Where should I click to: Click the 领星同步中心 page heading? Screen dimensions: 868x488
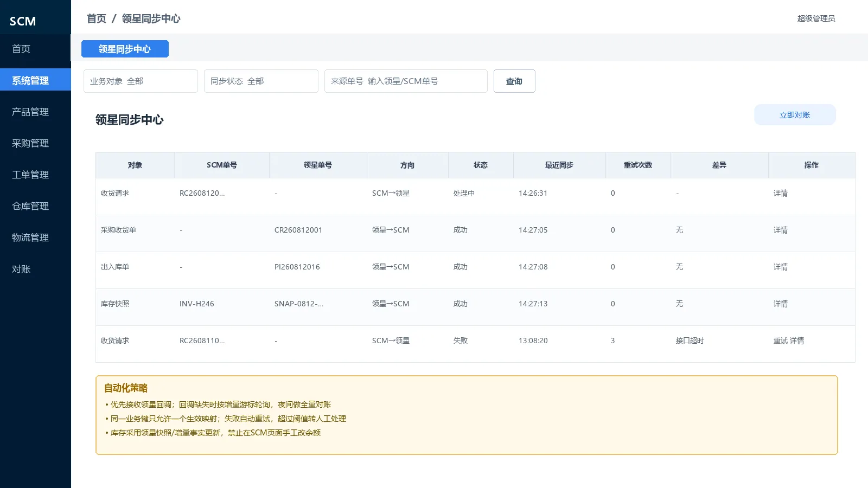point(129,120)
